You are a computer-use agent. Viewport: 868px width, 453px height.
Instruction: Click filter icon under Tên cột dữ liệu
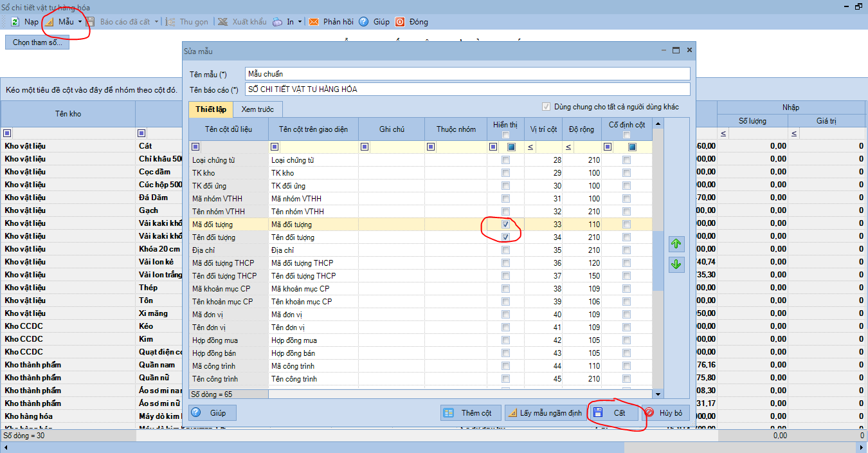click(x=195, y=147)
